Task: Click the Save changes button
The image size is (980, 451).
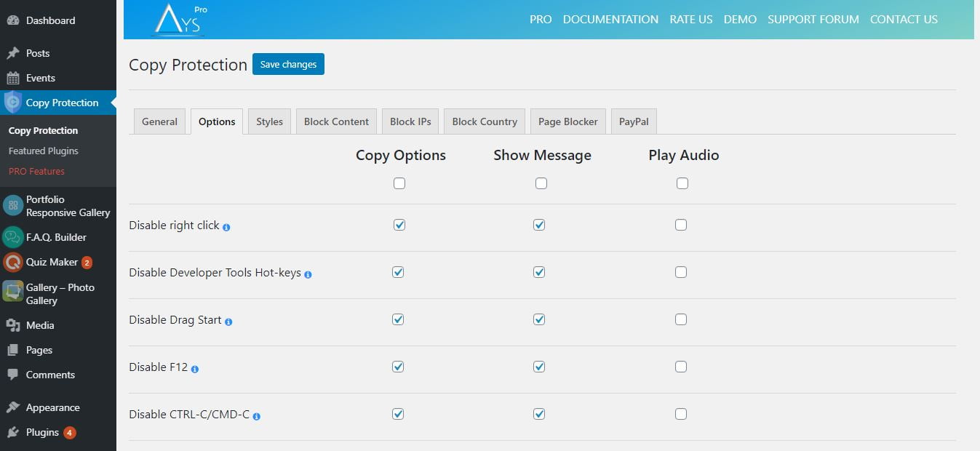Action: coord(288,64)
